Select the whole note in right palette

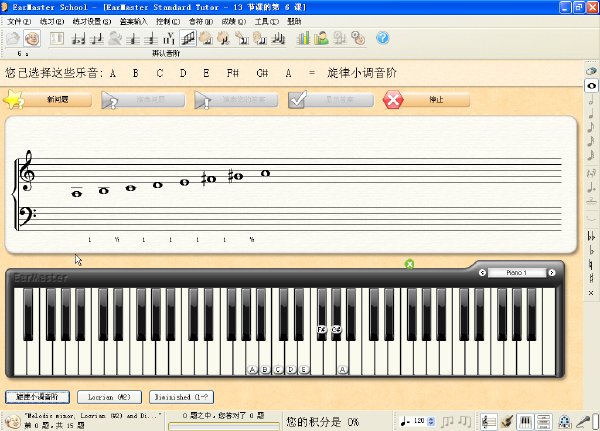point(591,86)
